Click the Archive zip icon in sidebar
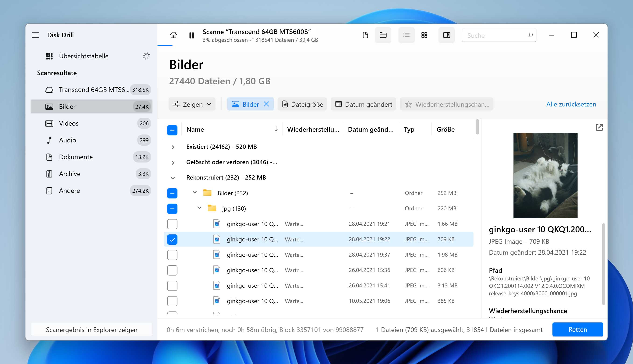 (x=49, y=174)
